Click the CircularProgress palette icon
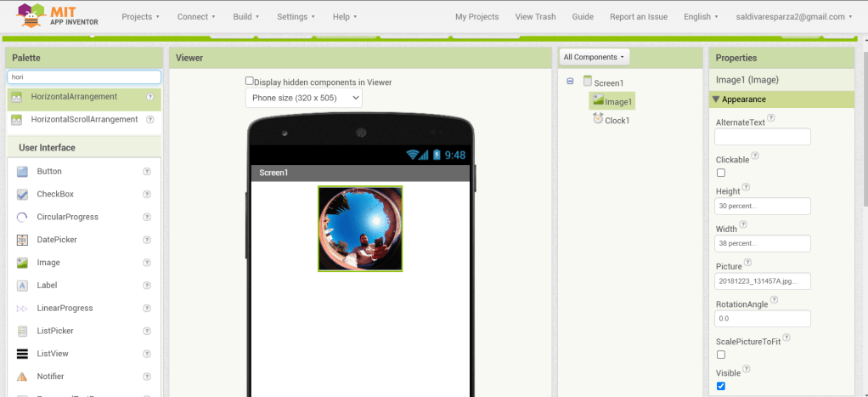The height and width of the screenshot is (397, 868). (x=22, y=217)
